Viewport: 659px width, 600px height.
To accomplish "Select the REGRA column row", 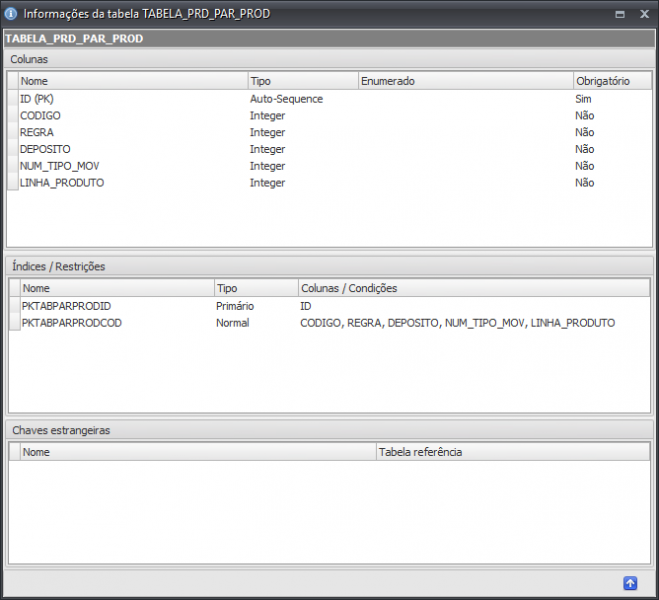I will coord(330,132).
